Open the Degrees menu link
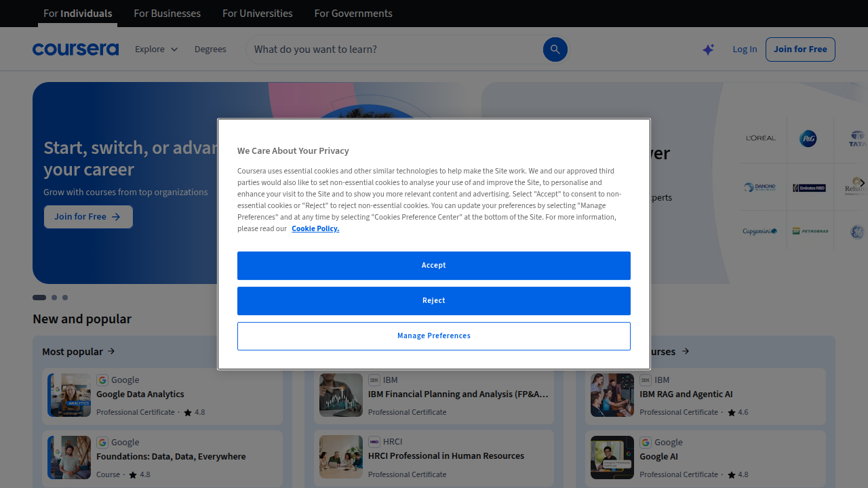This screenshot has width=868, height=488. click(210, 49)
